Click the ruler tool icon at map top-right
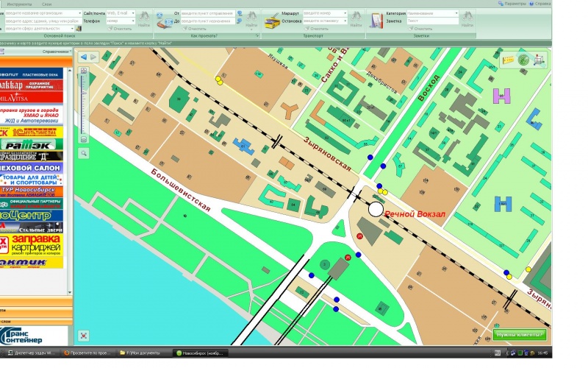The height and width of the screenshot is (368, 588). 541,60
